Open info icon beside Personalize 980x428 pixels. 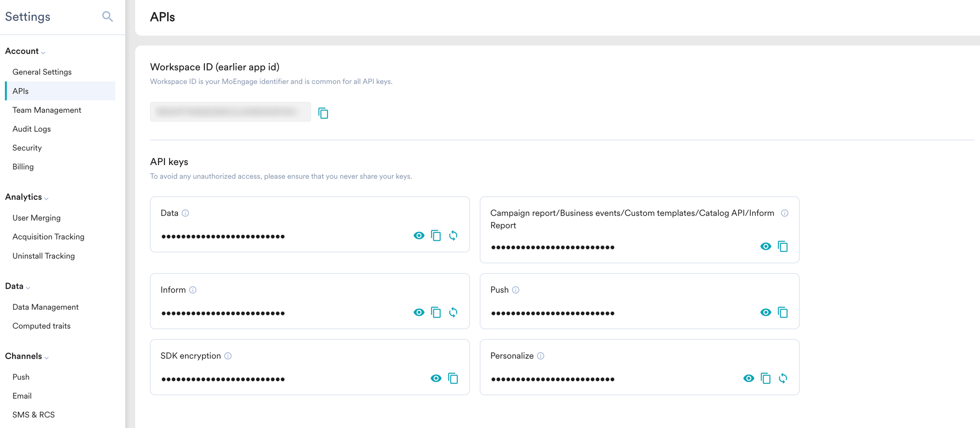tap(541, 356)
